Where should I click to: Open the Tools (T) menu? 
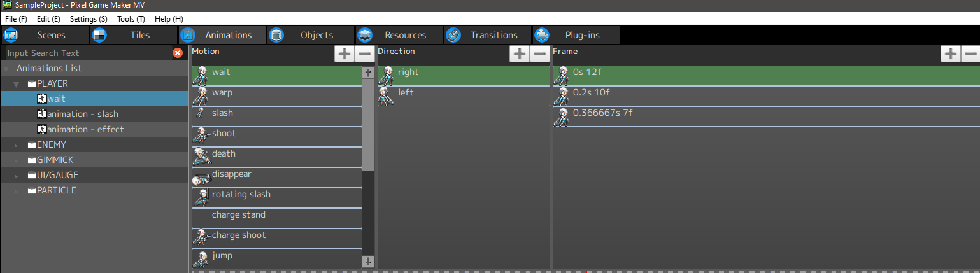131,19
